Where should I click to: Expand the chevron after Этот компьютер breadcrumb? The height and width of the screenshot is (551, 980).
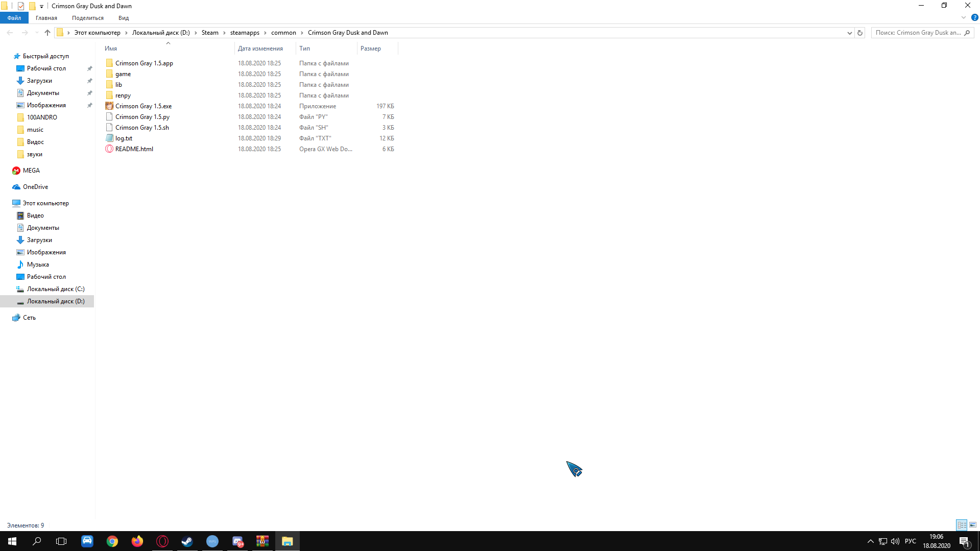coord(126,33)
